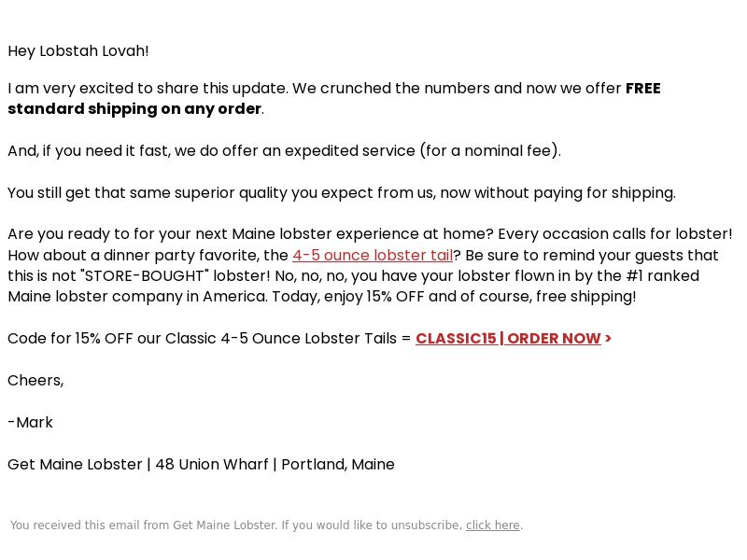The width and height of the screenshot is (747, 560).
Task: Click the 'superior quality' shipping sentence
Action: point(342,193)
